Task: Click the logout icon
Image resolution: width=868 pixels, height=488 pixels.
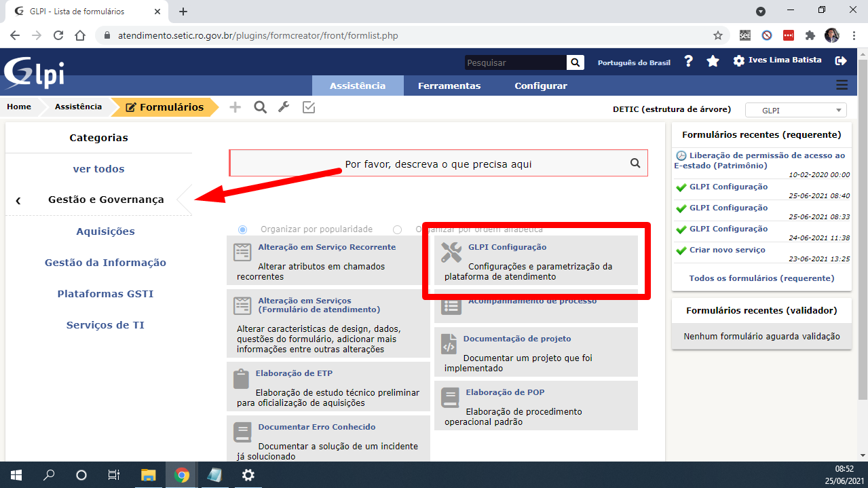Action: click(x=841, y=61)
